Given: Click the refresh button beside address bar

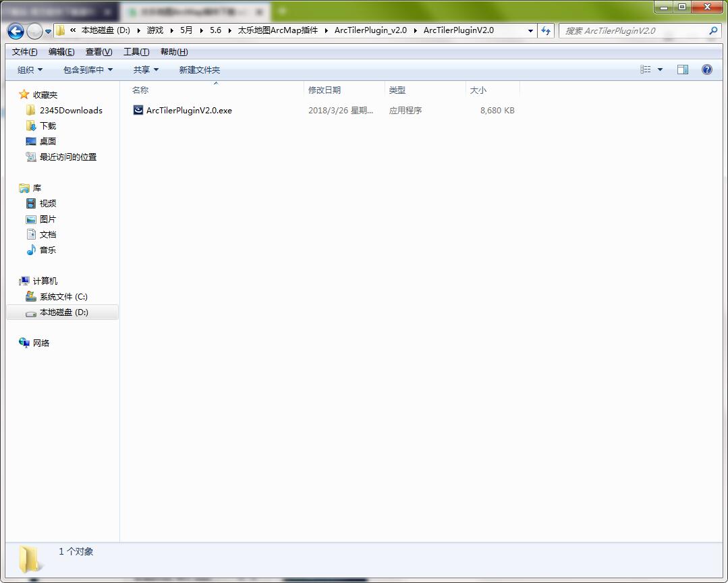Looking at the screenshot, I should pyautogui.click(x=546, y=30).
